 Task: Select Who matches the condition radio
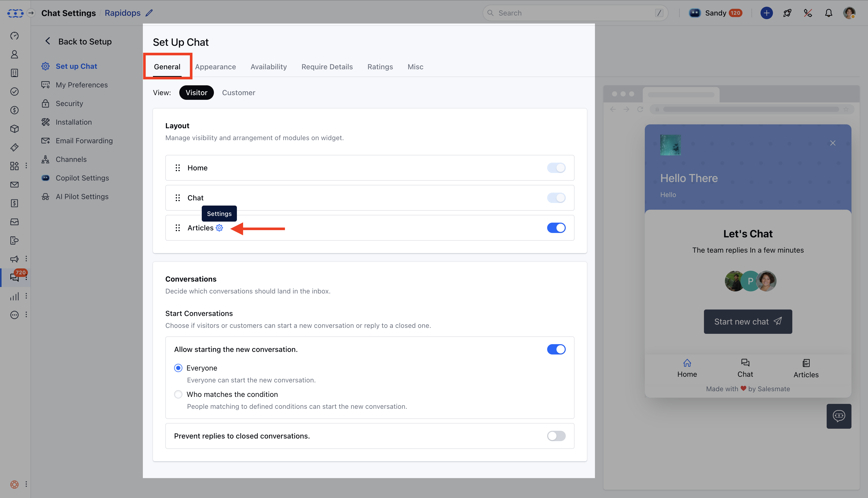(178, 394)
